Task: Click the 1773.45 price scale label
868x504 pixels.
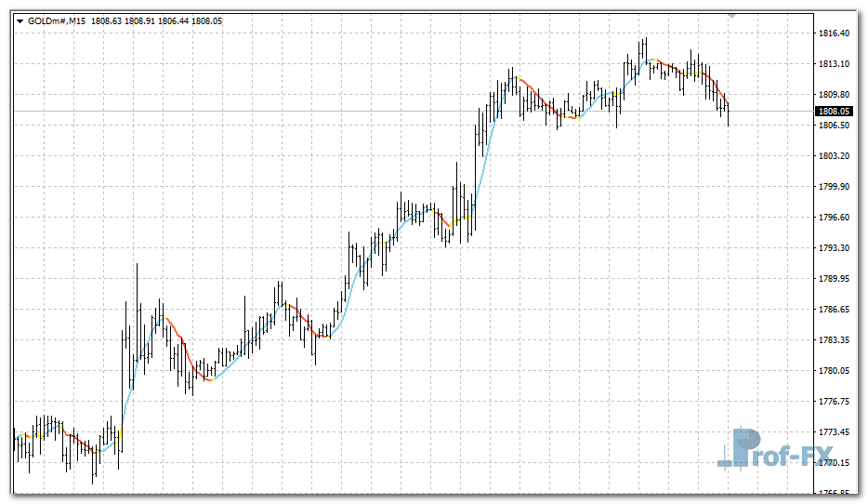Action: pyautogui.click(x=834, y=432)
